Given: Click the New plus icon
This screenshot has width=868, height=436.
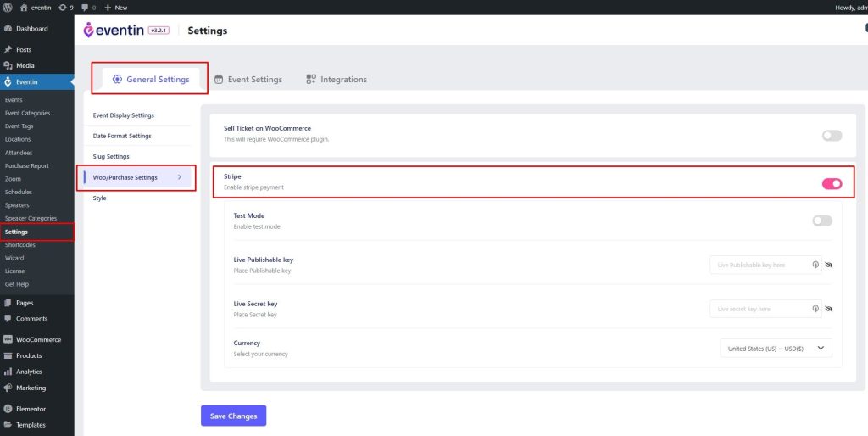Looking at the screenshot, I should point(108,8).
